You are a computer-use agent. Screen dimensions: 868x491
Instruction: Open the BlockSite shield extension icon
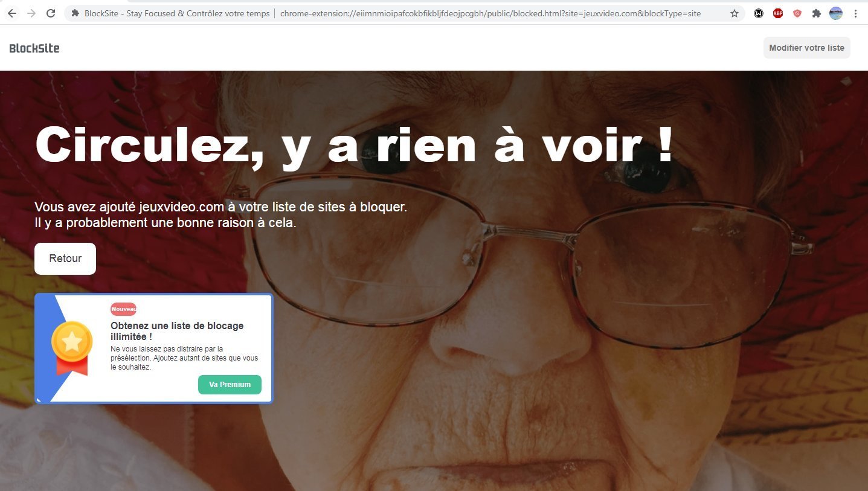(x=797, y=13)
